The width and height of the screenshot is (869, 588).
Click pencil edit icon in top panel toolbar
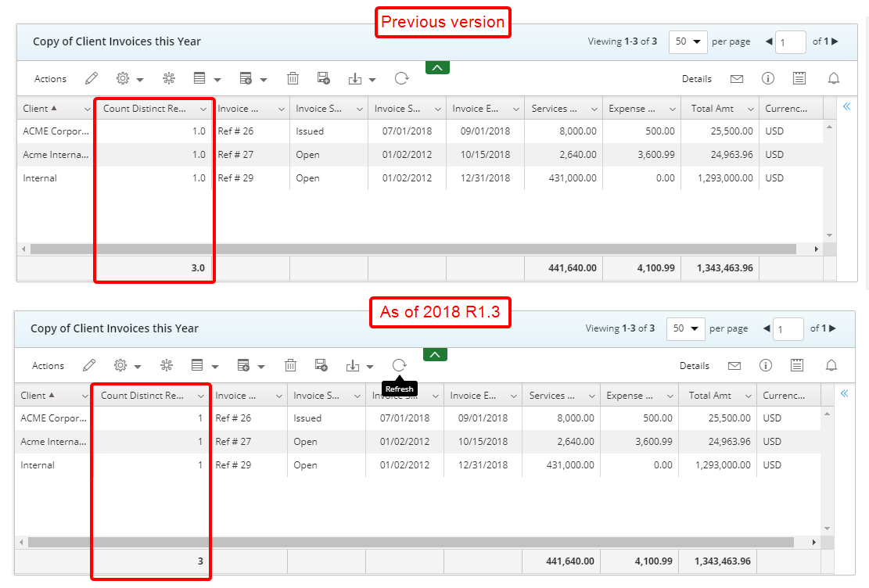(92, 79)
